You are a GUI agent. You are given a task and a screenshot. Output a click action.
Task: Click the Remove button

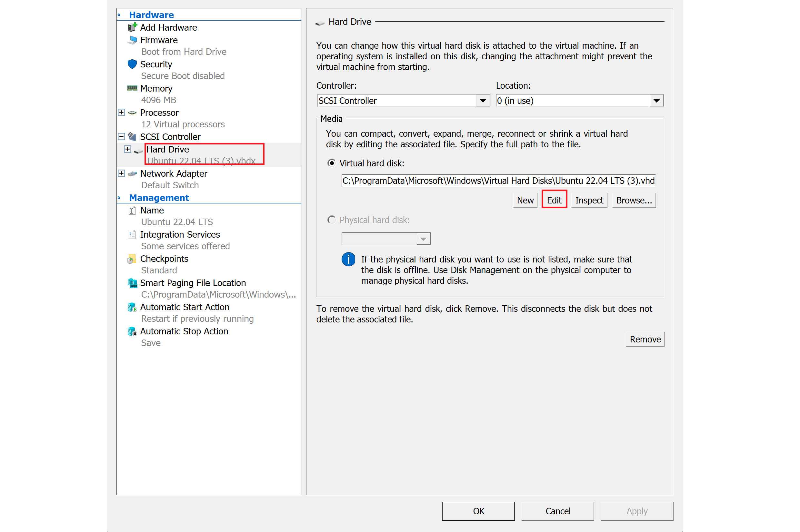pos(645,339)
